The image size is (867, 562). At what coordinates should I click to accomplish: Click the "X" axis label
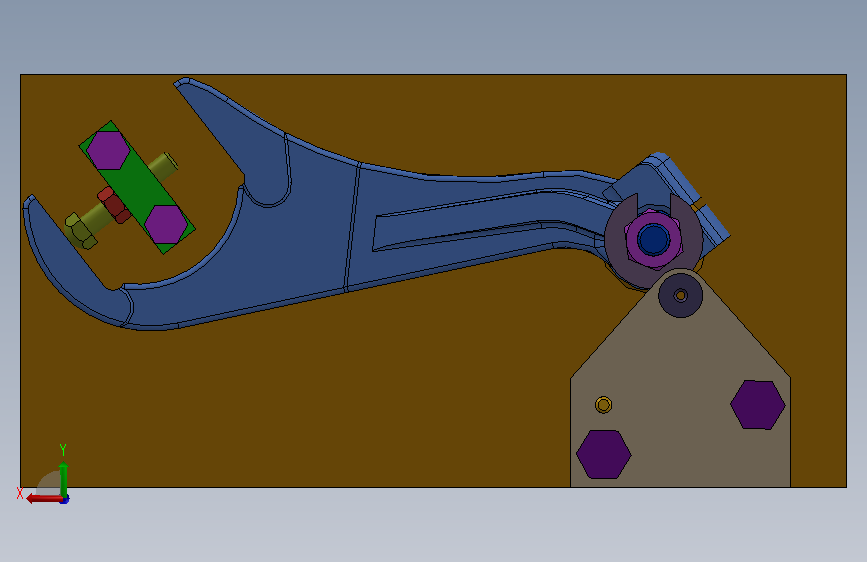pyautogui.click(x=20, y=493)
